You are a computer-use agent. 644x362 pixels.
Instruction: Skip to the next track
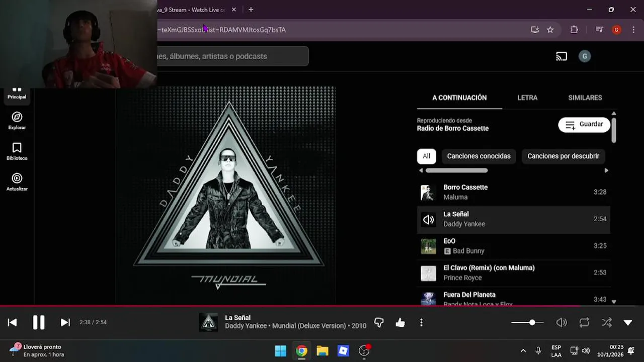65,323
